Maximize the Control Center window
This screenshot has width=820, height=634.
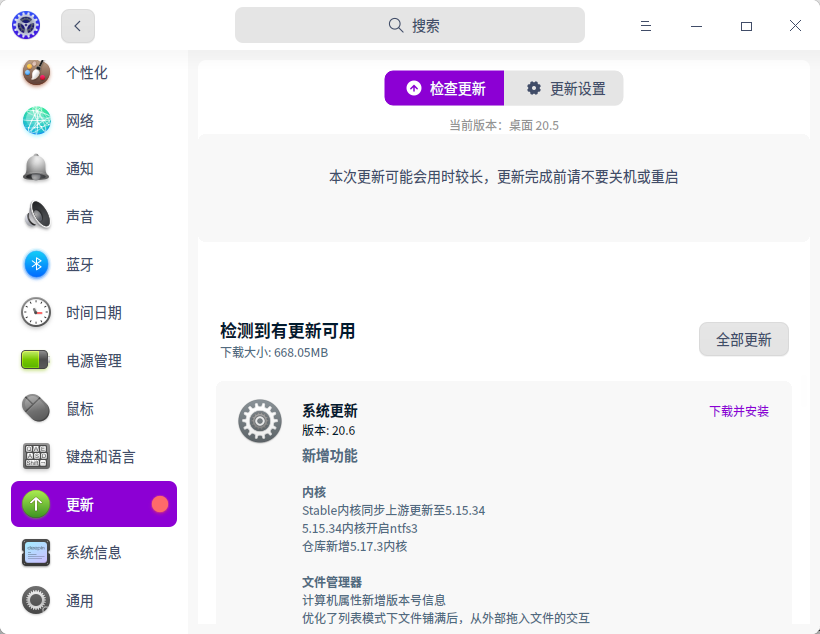pos(746,26)
